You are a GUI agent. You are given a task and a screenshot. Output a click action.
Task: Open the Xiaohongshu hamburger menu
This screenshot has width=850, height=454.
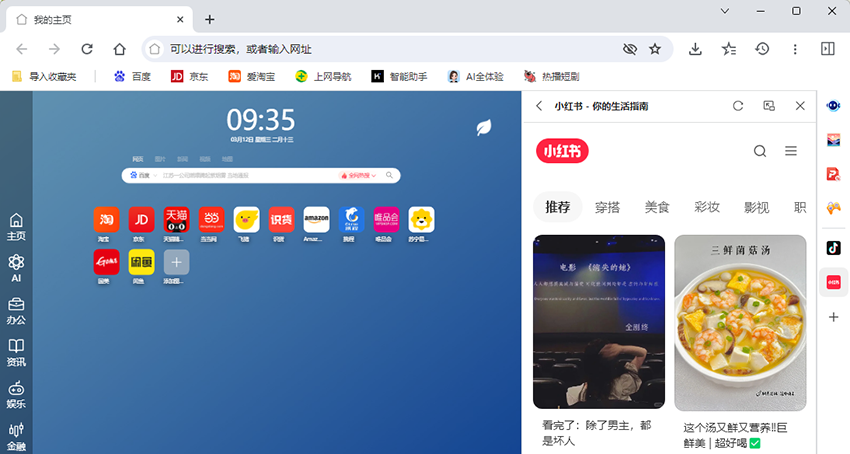point(791,151)
